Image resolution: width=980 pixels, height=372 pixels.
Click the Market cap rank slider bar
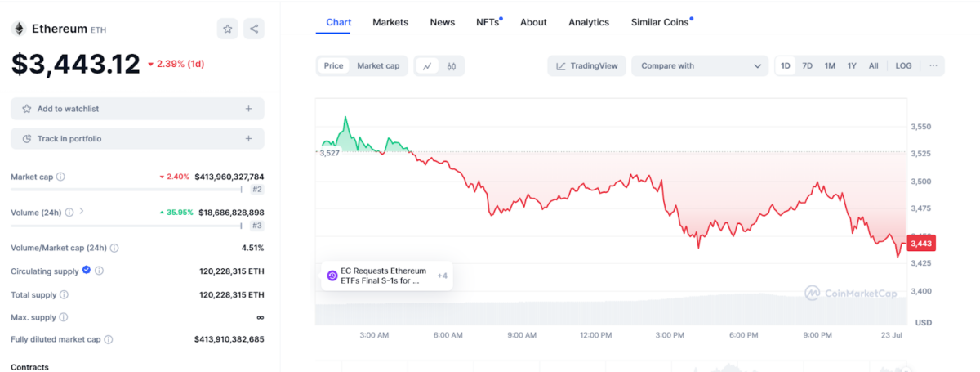(x=127, y=190)
